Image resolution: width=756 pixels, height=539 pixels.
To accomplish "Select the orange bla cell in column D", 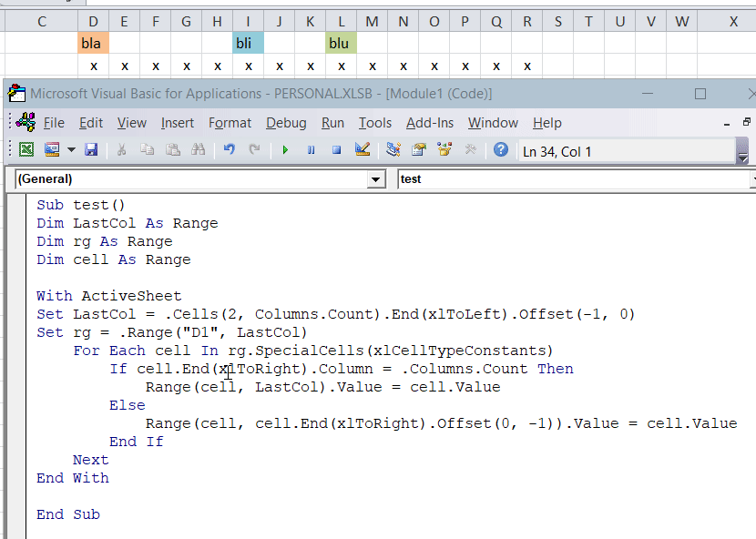I will point(93,43).
